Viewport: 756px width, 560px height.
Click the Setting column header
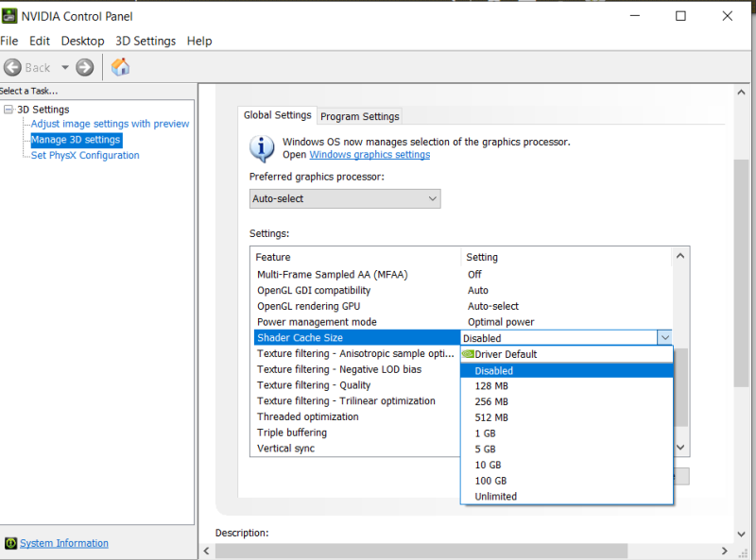[x=566, y=258]
